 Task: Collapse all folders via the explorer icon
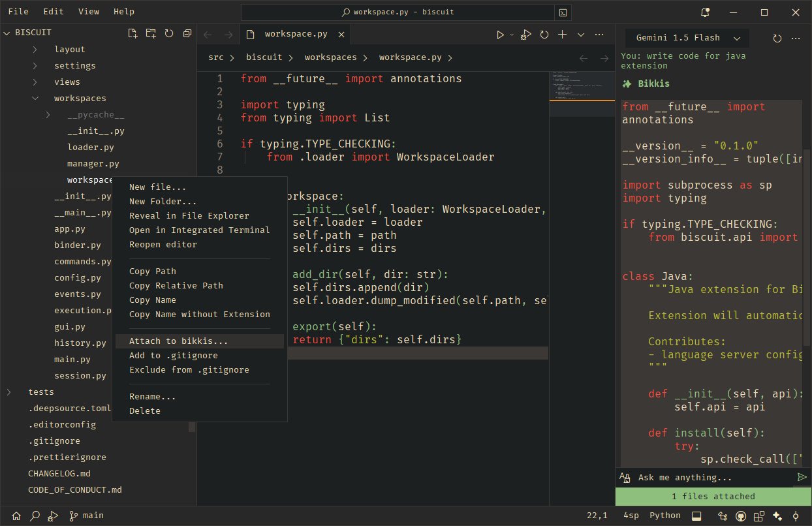pos(187,33)
